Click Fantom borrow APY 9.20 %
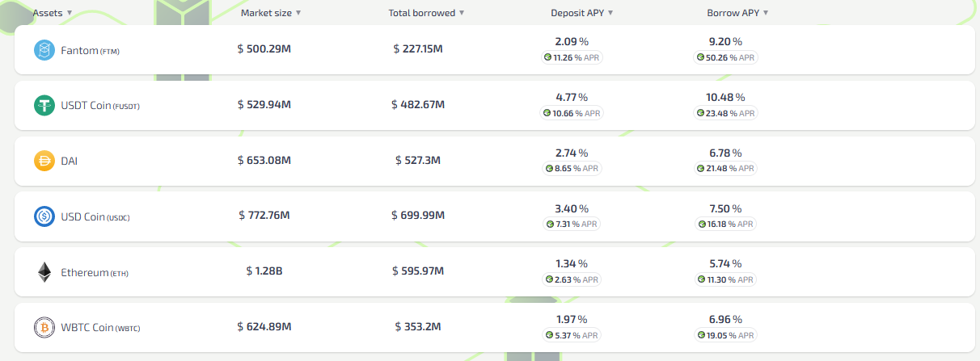 pyautogui.click(x=726, y=41)
